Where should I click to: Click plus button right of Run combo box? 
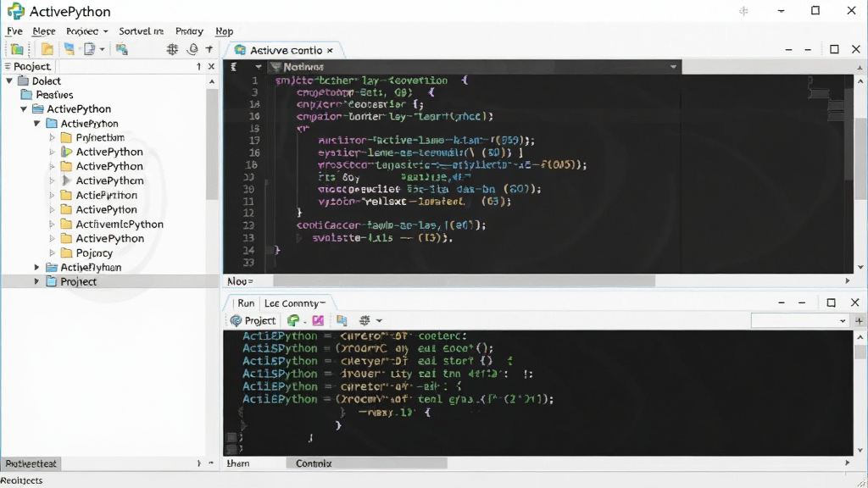point(860,321)
